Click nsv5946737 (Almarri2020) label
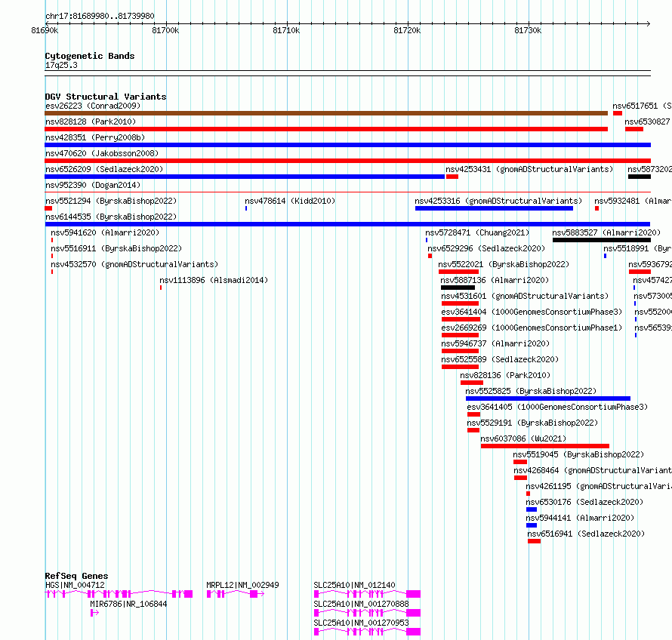This screenshot has height=640, width=672. 495,343
